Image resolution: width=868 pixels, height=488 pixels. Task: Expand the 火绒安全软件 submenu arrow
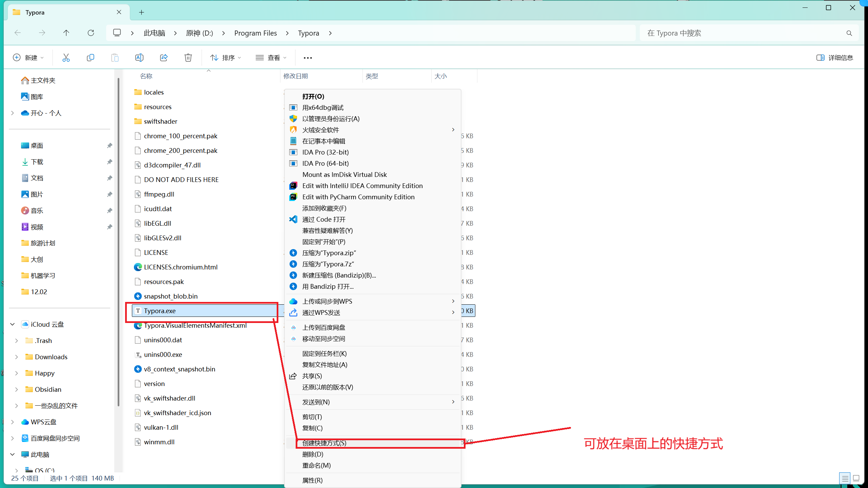click(453, 130)
